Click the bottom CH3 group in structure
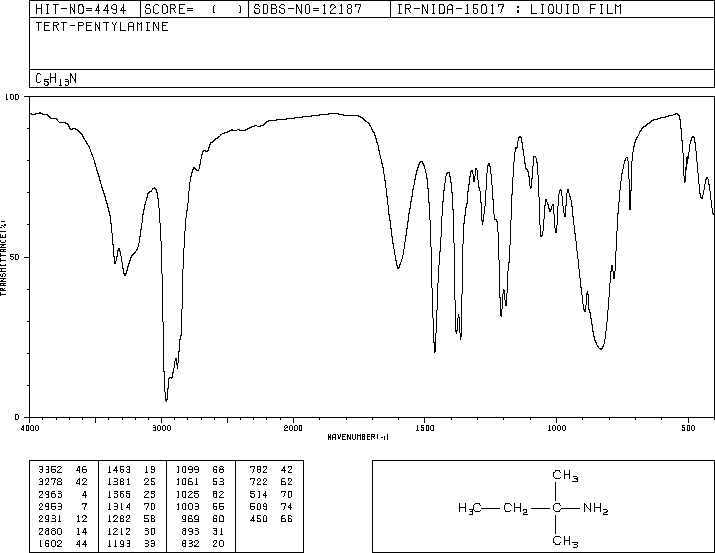The image size is (715, 553). [565, 541]
